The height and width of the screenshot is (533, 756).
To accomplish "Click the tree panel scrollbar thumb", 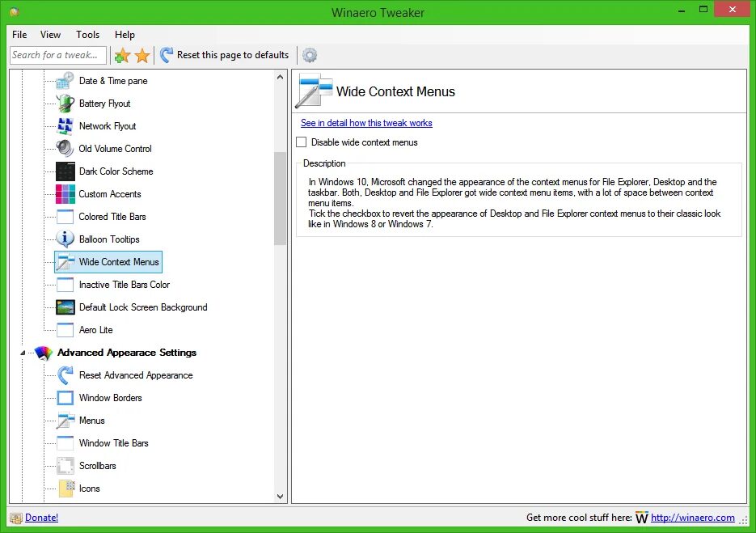I will [x=280, y=198].
